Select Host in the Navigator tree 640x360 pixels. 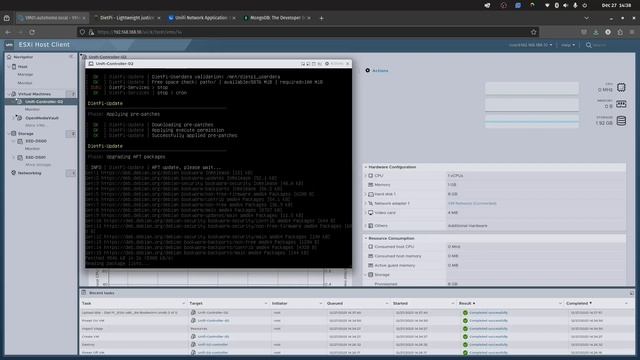22,67
